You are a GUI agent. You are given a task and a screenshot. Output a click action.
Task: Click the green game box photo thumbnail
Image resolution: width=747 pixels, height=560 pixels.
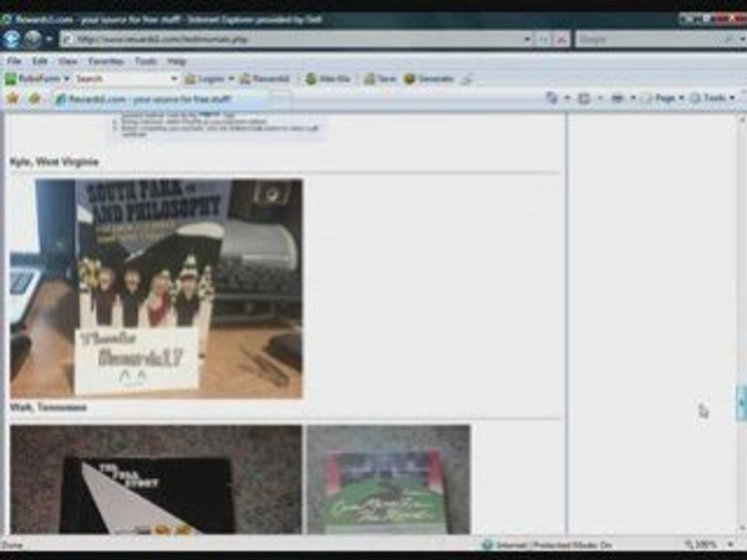[x=388, y=480]
